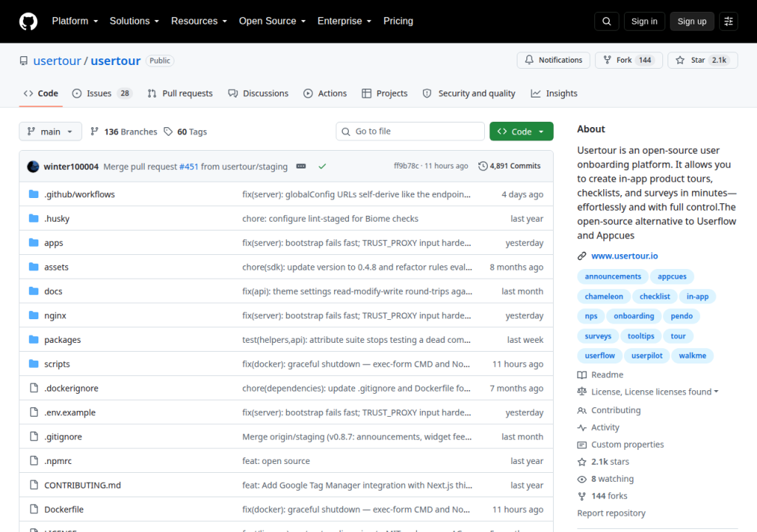Screen dimensions: 757x532
Task: Click the CONTRIBUTING.md file icon
Action: coord(34,485)
